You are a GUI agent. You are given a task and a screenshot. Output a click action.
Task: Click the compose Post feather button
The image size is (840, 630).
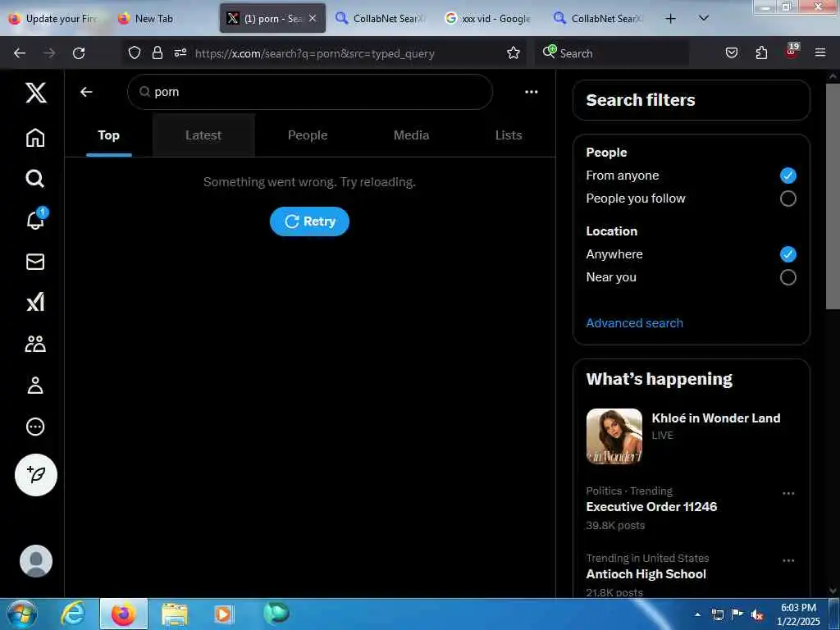click(36, 475)
